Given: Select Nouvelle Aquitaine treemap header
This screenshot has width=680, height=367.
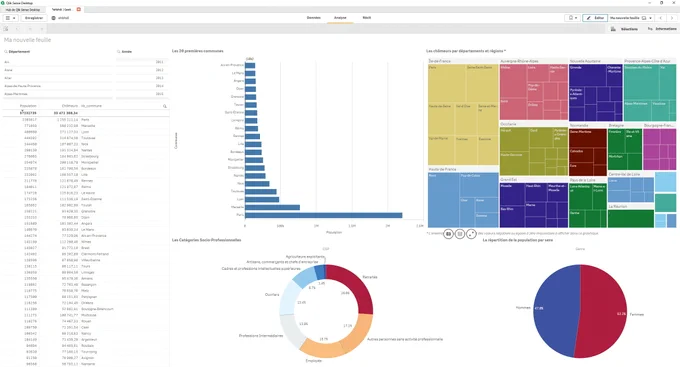Looking at the screenshot, I should (x=585, y=61).
